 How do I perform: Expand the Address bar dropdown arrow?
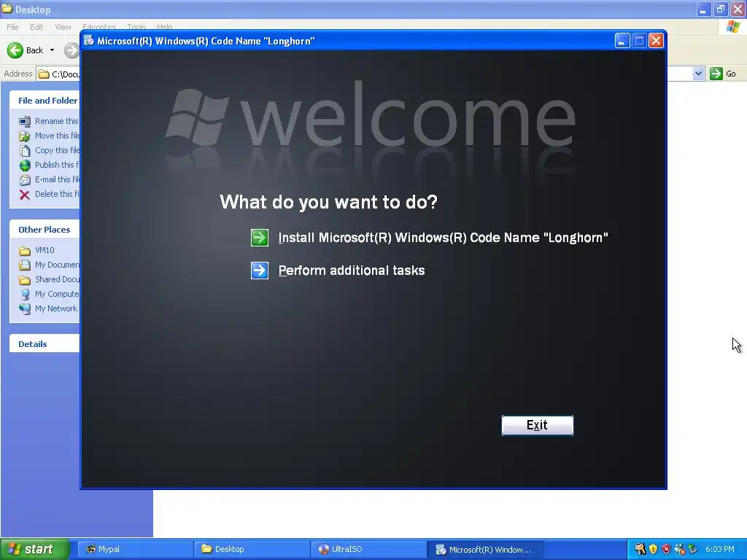pyautogui.click(x=698, y=74)
